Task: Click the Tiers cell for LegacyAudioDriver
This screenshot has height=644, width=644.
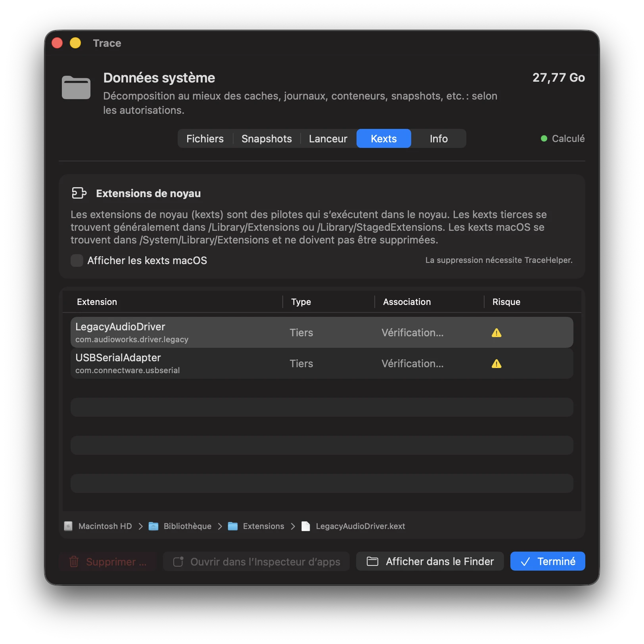Action: pos(301,333)
